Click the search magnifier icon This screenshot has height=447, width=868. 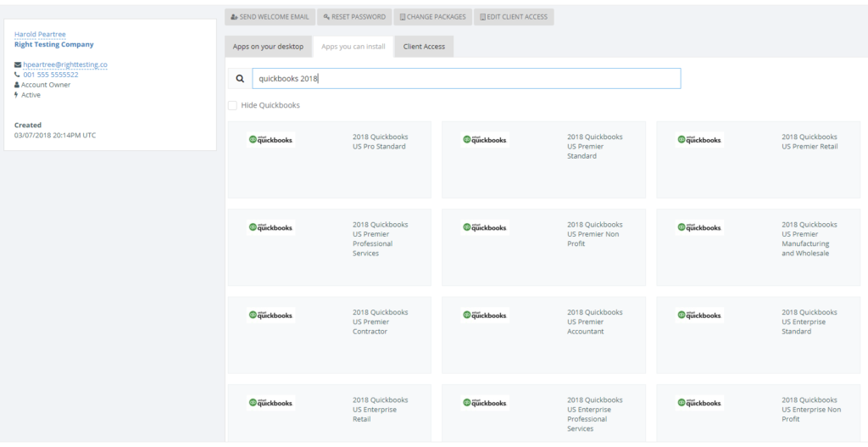tap(240, 79)
